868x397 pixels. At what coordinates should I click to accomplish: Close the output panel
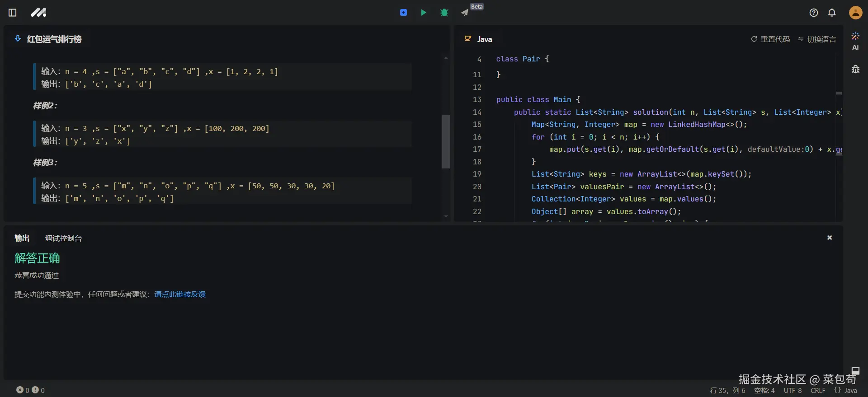[x=830, y=238]
